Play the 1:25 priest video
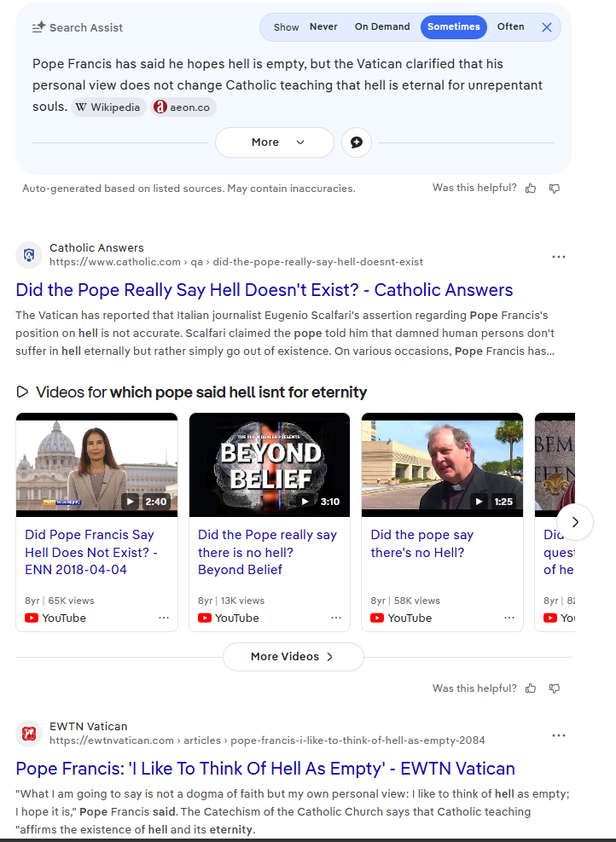Image resolution: width=616 pixels, height=842 pixels. click(479, 502)
